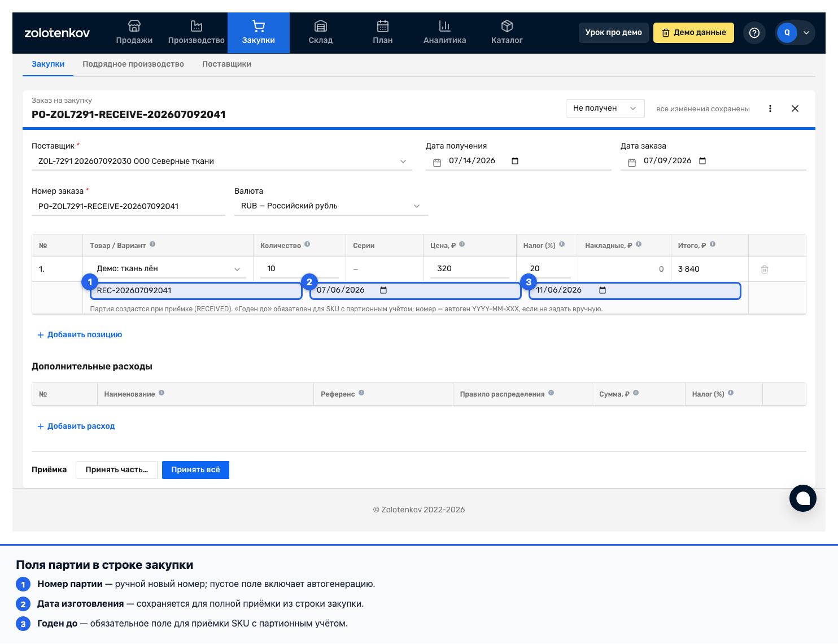This screenshot has width=838, height=644.
Task: Click Добавить позицию link
Action: pyautogui.click(x=80, y=335)
